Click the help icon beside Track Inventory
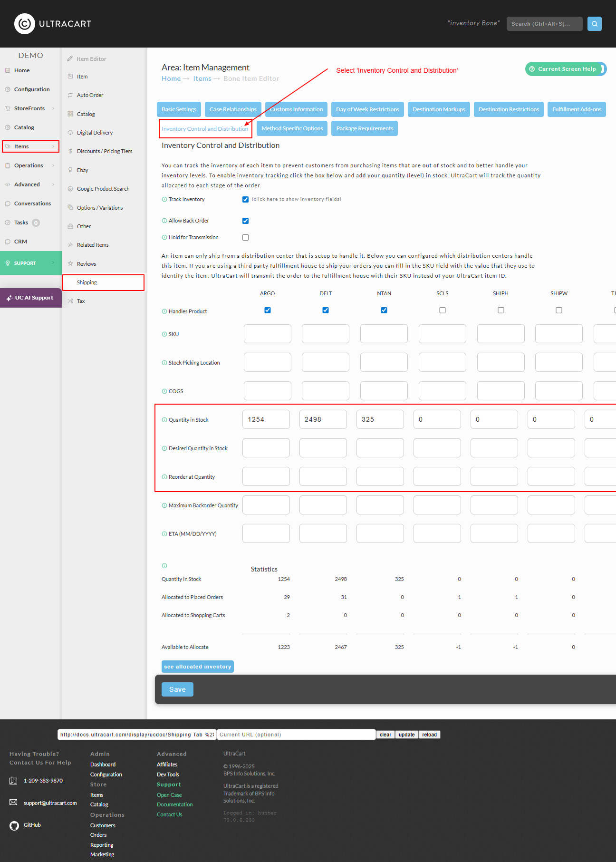This screenshot has height=862, width=616. [x=164, y=199]
